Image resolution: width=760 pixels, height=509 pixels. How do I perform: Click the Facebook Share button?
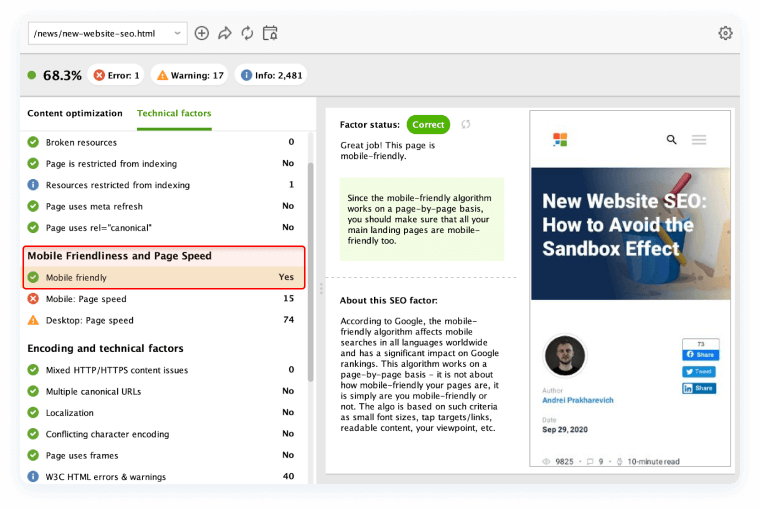[x=700, y=355]
